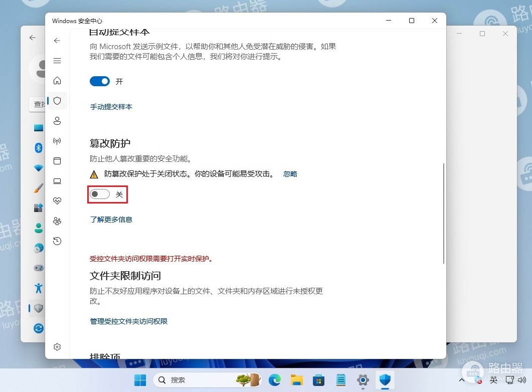Select Accounts icon in Settings sidebar
Image resolution: width=532 pixels, height=392 pixels.
38,228
